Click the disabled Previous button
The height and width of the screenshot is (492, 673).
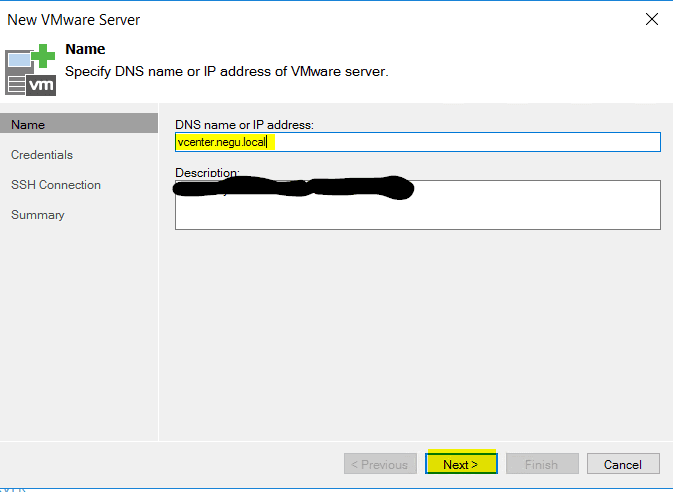(x=380, y=464)
